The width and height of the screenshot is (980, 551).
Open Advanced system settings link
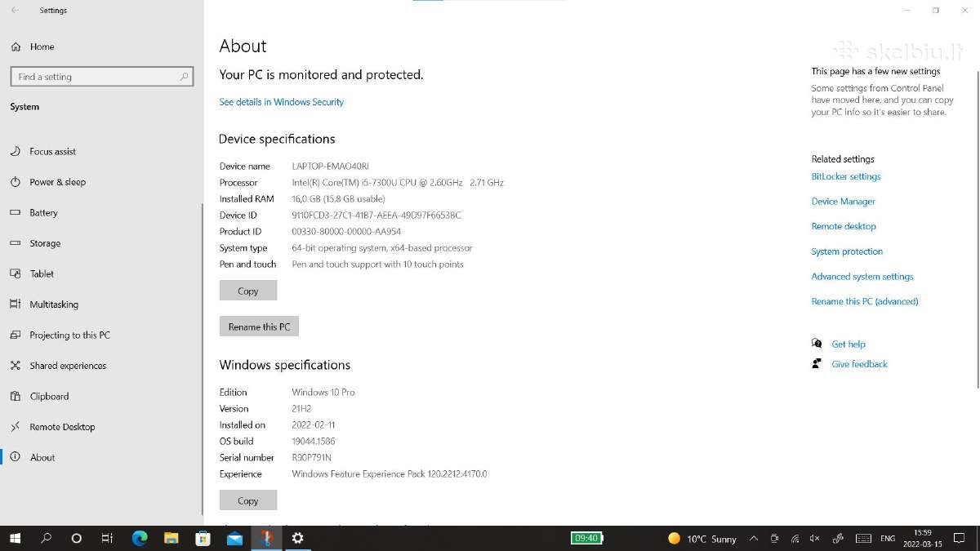(x=862, y=277)
